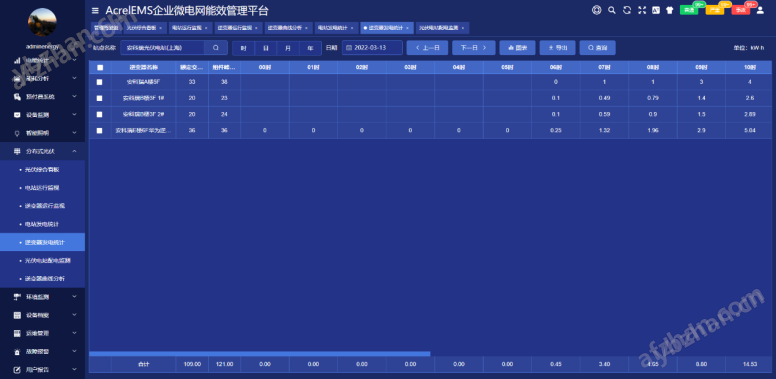Open 逆变器运行监视 in sidebar submenu
Screen dimensions: 776x379
(43, 206)
